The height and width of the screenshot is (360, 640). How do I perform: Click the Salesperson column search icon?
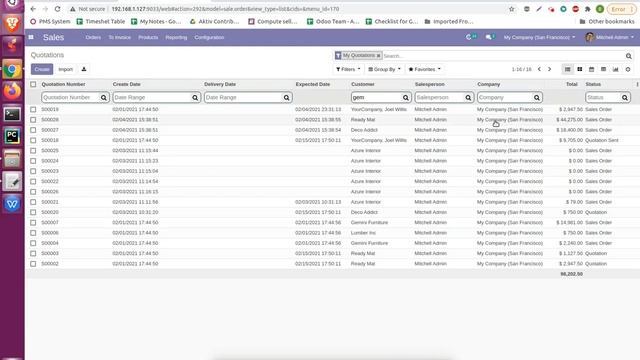pos(468,98)
